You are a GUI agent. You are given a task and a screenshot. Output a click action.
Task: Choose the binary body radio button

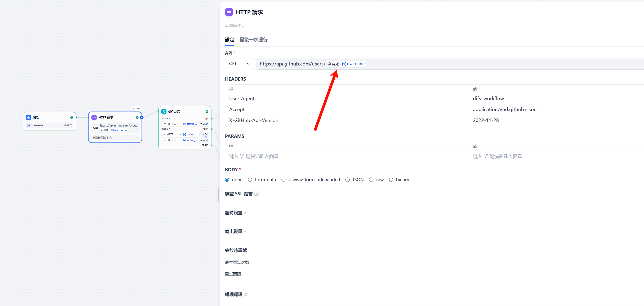[391, 180]
